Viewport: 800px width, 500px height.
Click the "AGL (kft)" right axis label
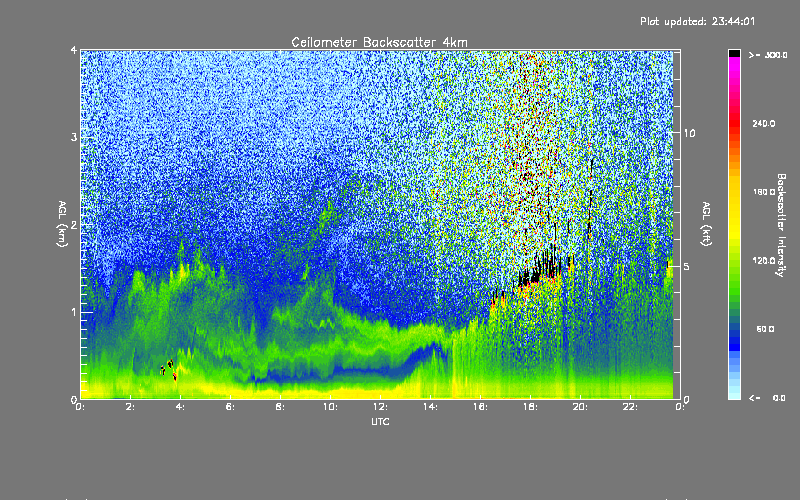[706, 224]
